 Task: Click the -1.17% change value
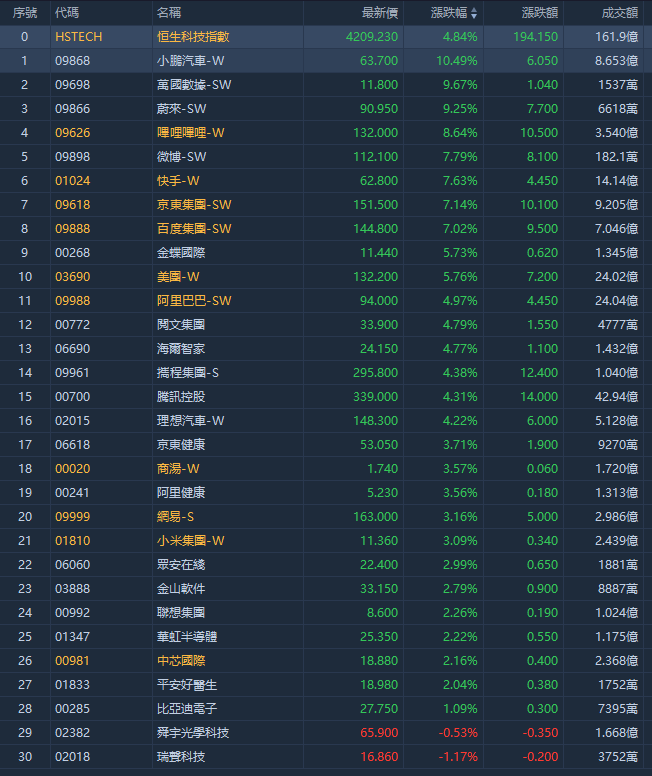tap(458, 757)
